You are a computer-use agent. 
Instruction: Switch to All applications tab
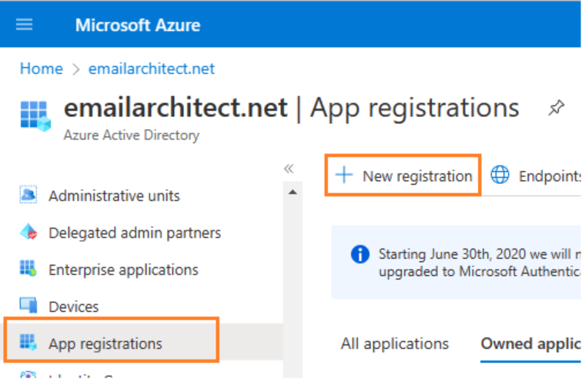click(x=395, y=344)
